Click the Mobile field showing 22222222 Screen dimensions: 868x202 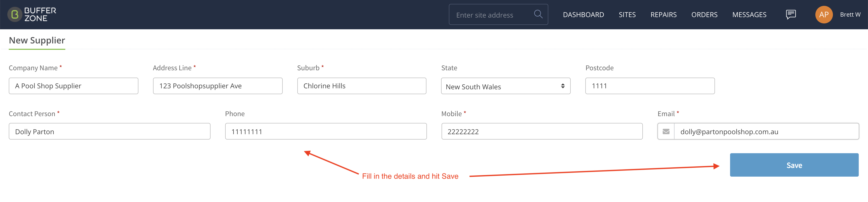pyautogui.click(x=542, y=131)
